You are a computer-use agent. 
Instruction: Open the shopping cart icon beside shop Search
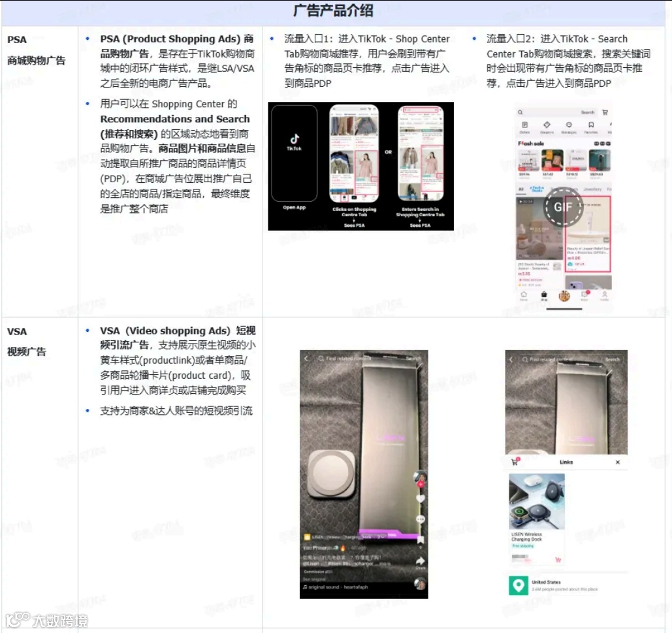pyautogui.click(x=605, y=112)
